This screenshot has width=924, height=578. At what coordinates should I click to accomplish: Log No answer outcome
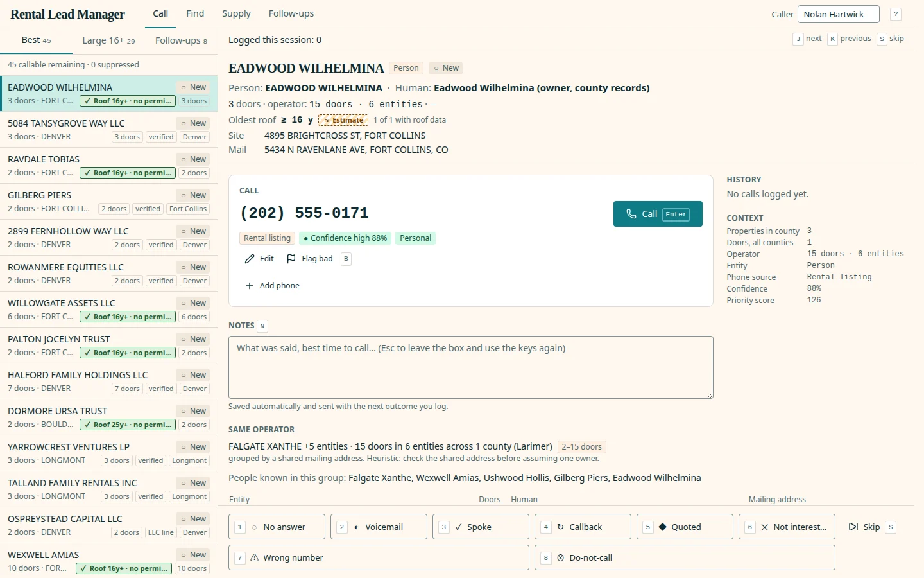pos(277,527)
